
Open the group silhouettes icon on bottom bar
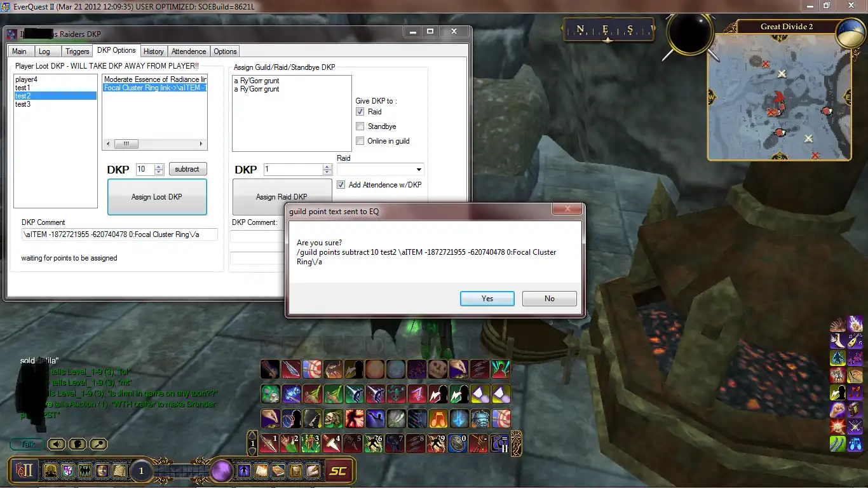click(85, 471)
